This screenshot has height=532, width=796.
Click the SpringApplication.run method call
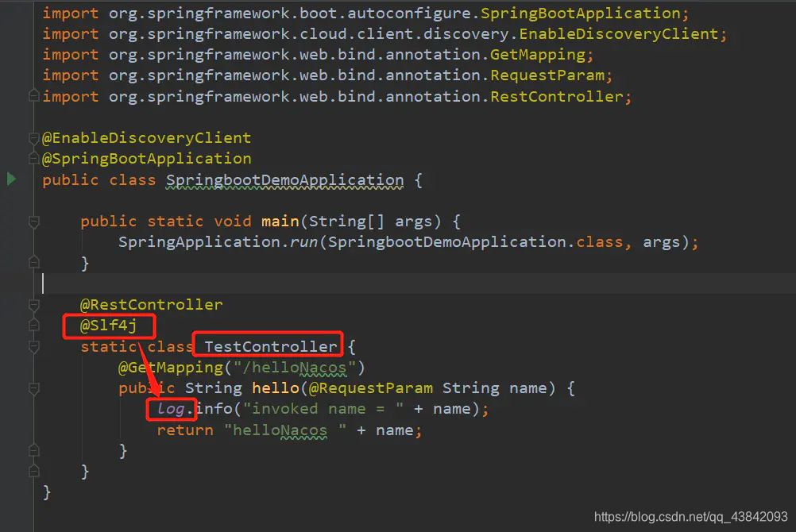click(218, 242)
